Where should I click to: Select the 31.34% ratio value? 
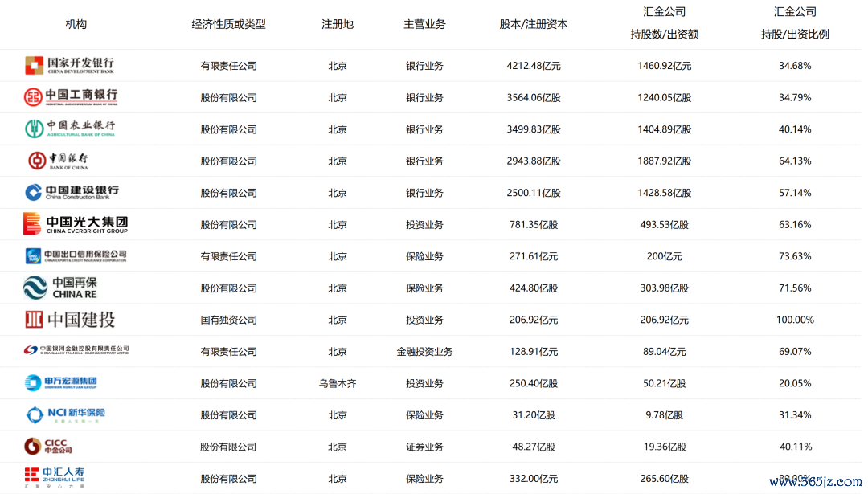coord(795,415)
